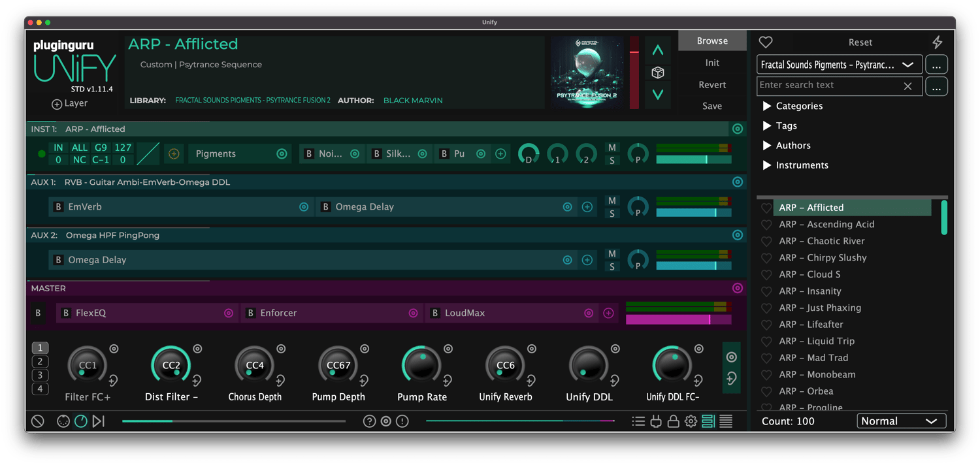Viewport: 980px width, 465px height.
Task: Click the Reset button in browser
Action: tap(860, 42)
